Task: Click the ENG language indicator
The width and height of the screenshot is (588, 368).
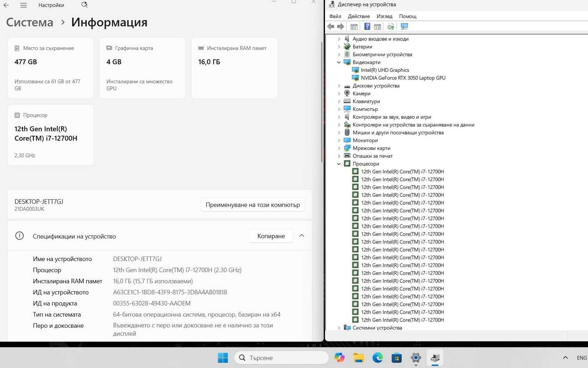Action: [582, 358]
